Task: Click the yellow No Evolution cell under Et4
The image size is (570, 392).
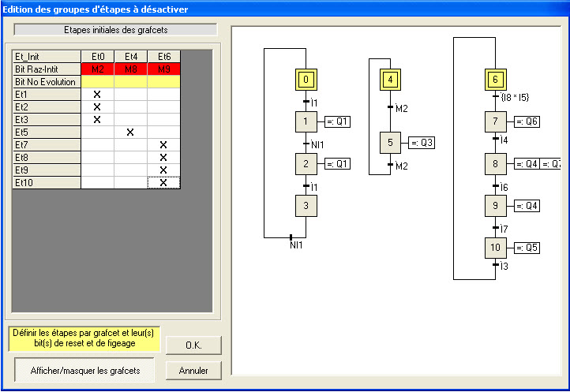Action: click(x=130, y=82)
